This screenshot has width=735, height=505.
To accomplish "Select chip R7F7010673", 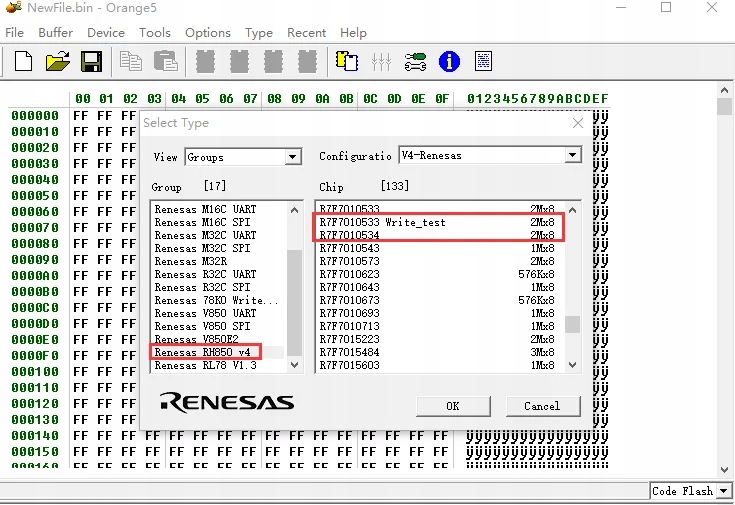I will point(437,300).
